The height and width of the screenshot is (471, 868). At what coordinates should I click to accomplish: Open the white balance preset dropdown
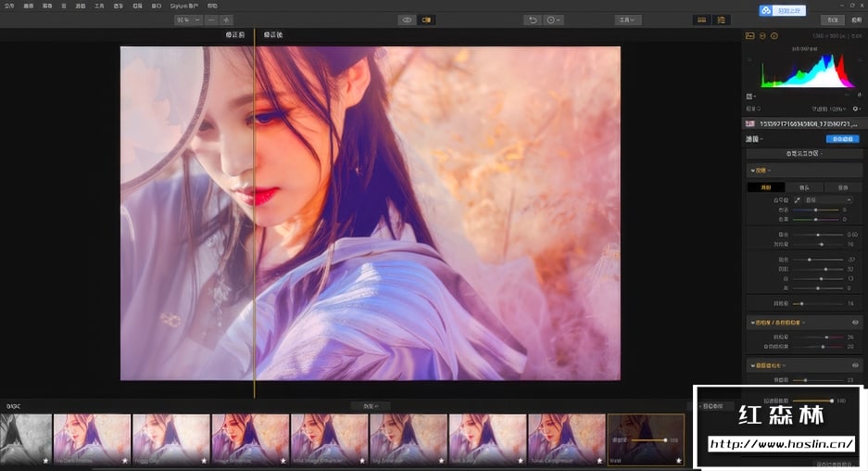pyautogui.click(x=828, y=199)
